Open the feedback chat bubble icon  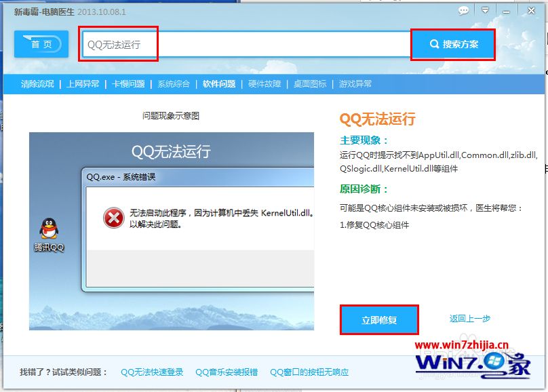tap(463, 11)
